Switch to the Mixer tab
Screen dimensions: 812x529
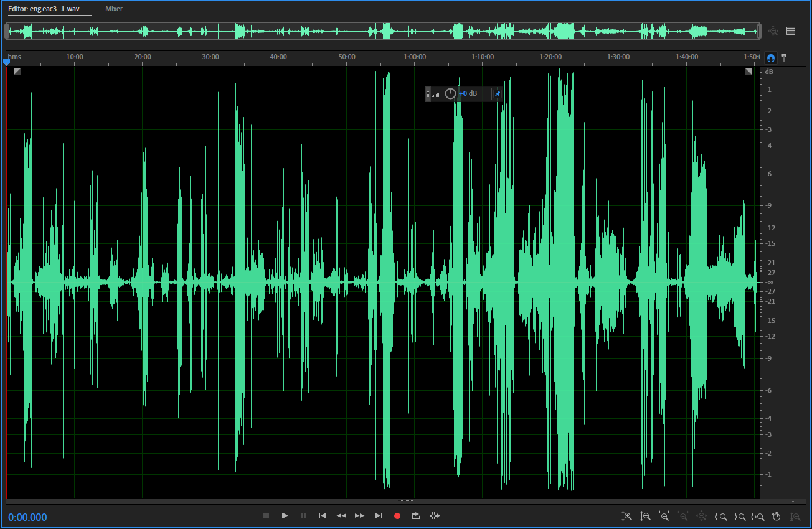coord(114,9)
